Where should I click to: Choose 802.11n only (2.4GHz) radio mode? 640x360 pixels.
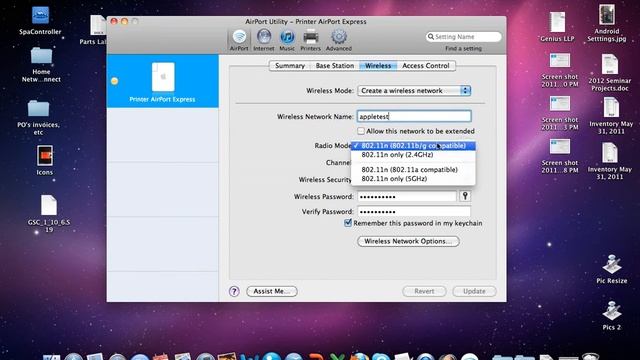tap(413, 155)
